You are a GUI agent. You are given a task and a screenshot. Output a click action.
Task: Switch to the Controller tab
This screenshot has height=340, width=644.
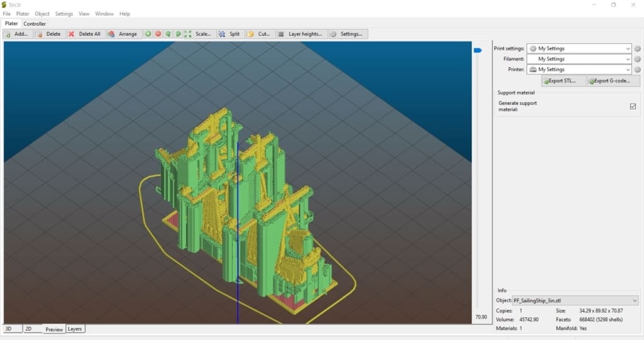tap(35, 24)
